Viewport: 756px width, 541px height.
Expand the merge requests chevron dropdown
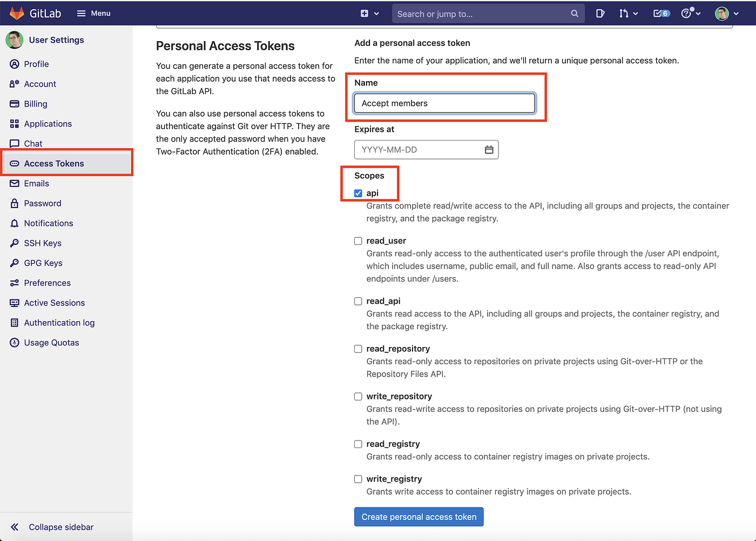pos(636,13)
